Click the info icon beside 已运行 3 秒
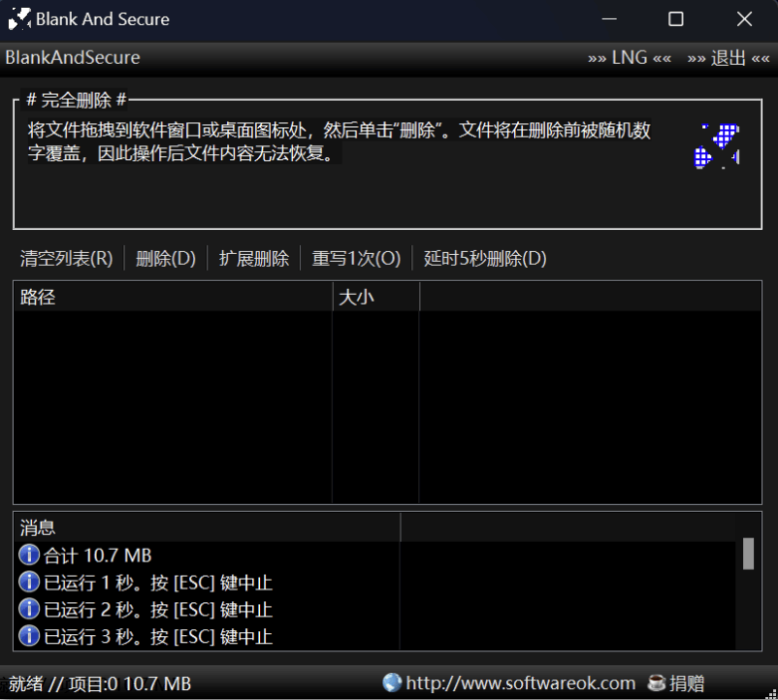The image size is (778, 700). pyautogui.click(x=29, y=636)
